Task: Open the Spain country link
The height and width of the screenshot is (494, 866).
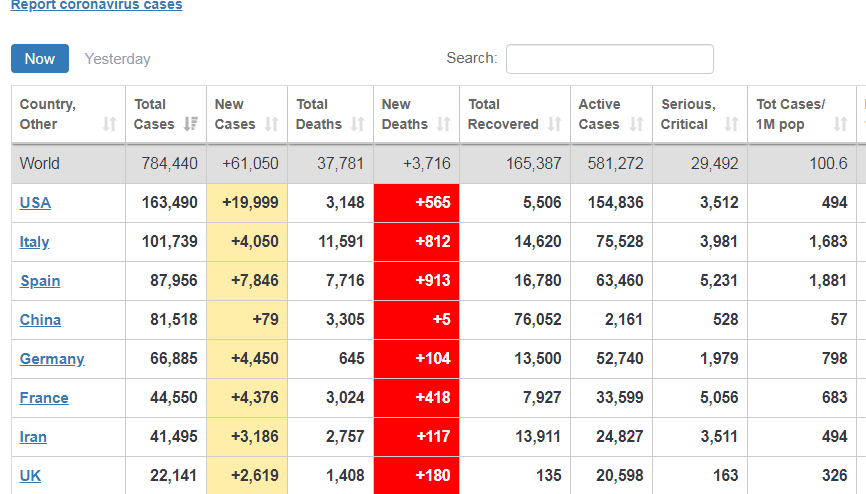Action: [x=40, y=281]
